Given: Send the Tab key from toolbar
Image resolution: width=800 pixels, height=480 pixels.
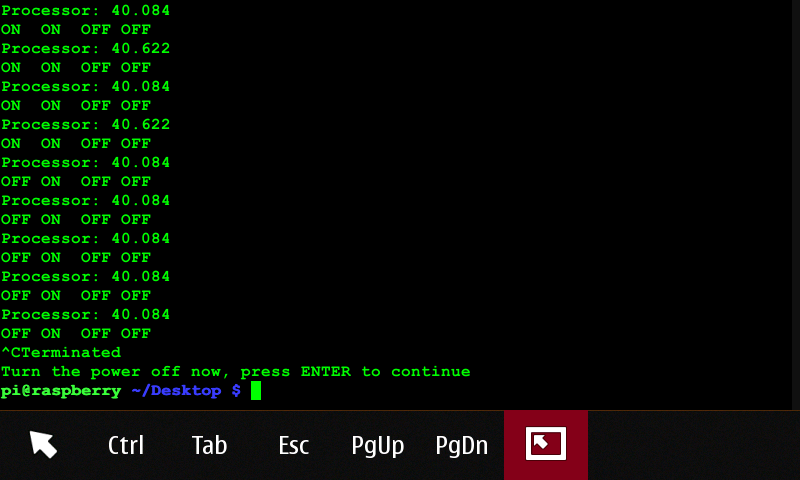Looking at the screenshot, I should coord(209,445).
